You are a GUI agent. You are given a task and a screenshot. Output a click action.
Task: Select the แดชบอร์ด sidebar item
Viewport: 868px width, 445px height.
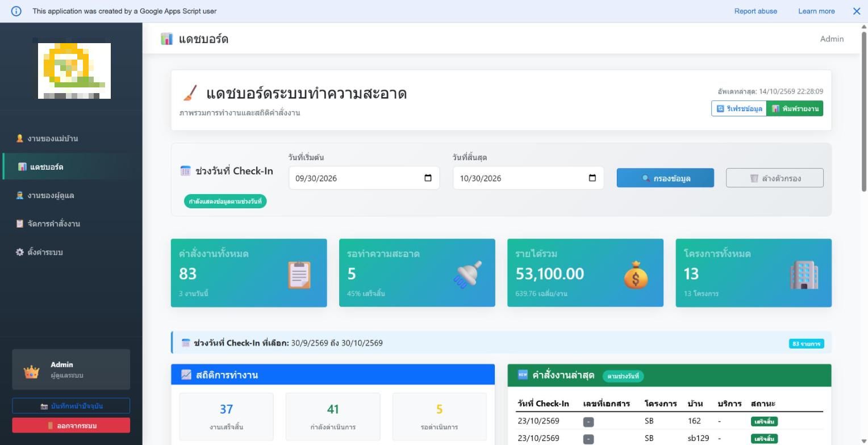click(x=71, y=167)
